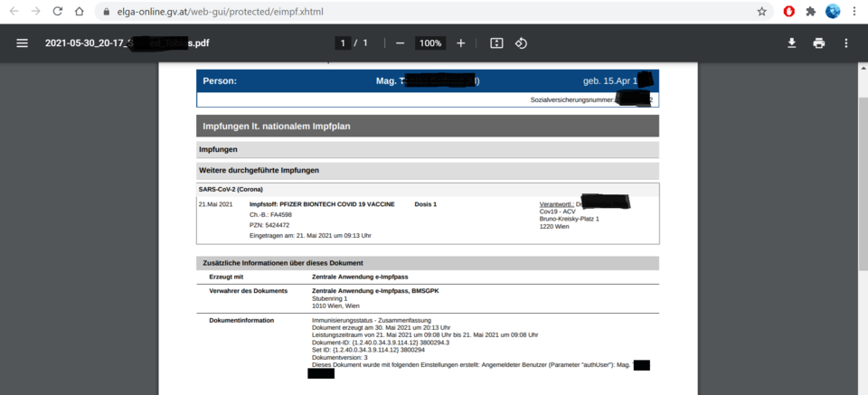Image resolution: width=868 pixels, height=395 pixels.
Task: Open the browser extensions puzzle icon
Action: pos(811,12)
